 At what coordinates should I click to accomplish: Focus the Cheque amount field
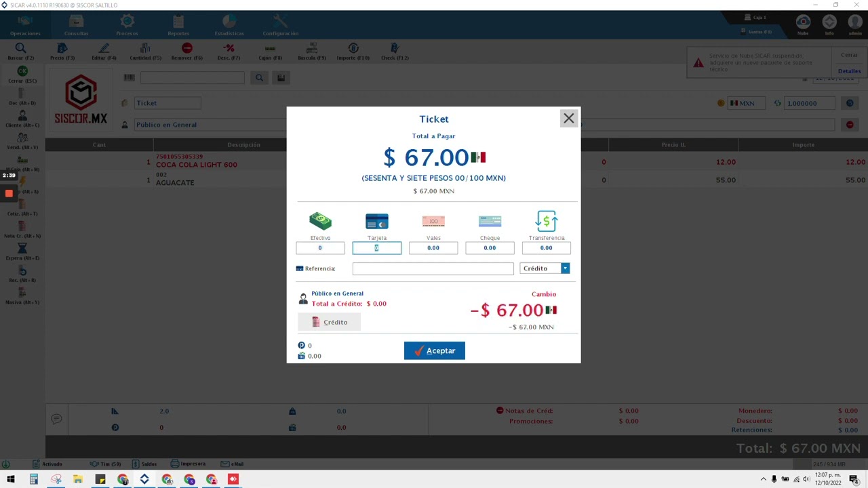point(490,248)
